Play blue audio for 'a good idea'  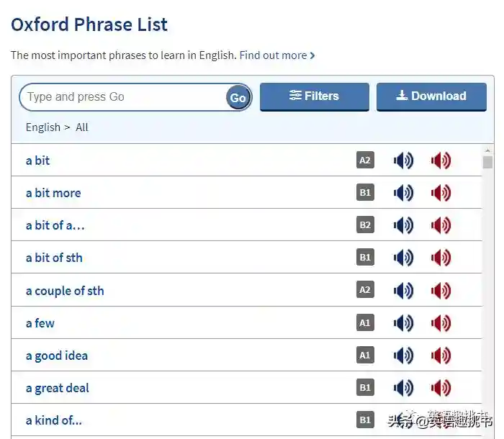tap(403, 356)
